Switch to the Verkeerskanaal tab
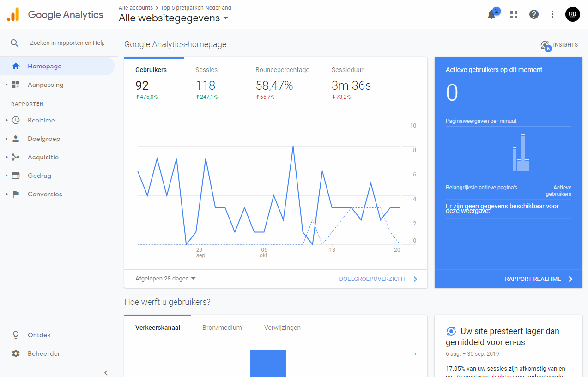 coord(158,328)
